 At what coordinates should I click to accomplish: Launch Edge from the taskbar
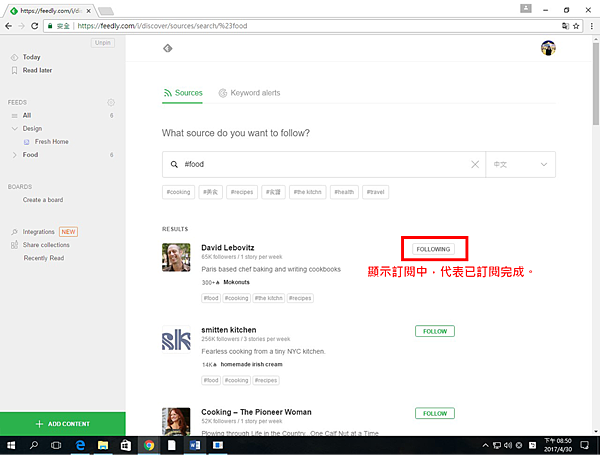tap(80, 445)
